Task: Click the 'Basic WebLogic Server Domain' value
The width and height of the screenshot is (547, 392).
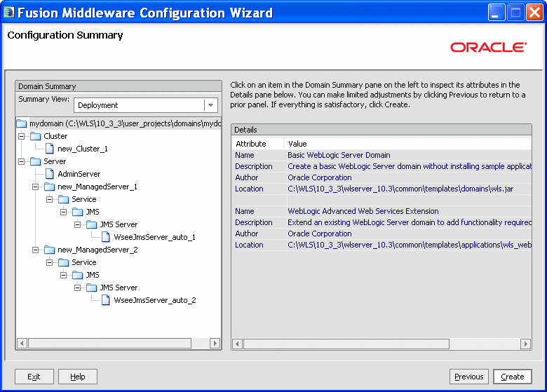Action: point(339,155)
